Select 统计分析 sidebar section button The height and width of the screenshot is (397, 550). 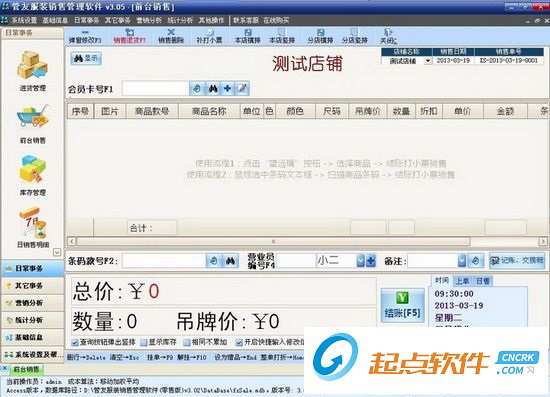[33, 320]
